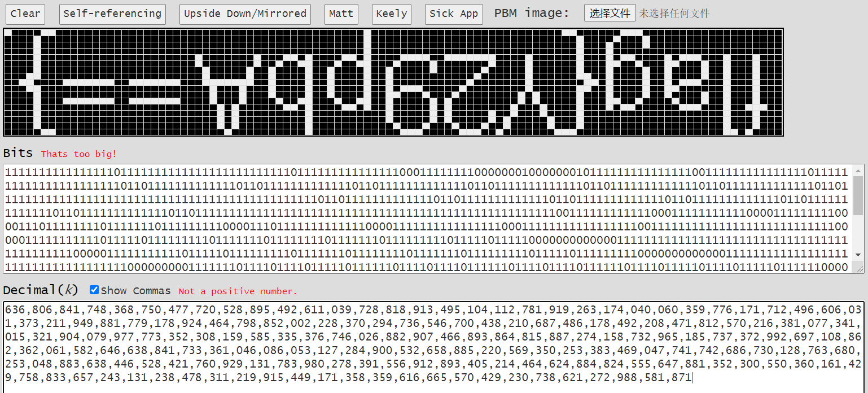
Task: Click the Clear button
Action: (25, 14)
